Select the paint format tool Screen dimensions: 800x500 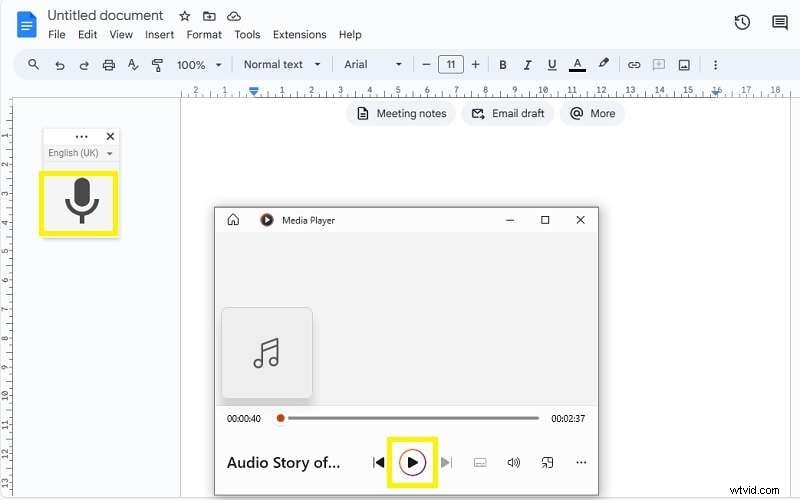(x=158, y=65)
